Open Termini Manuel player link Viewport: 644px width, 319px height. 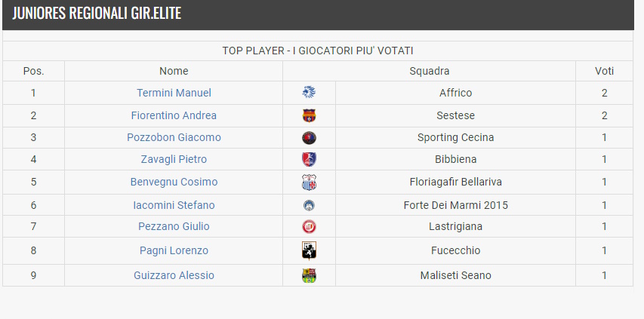tap(174, 93)
